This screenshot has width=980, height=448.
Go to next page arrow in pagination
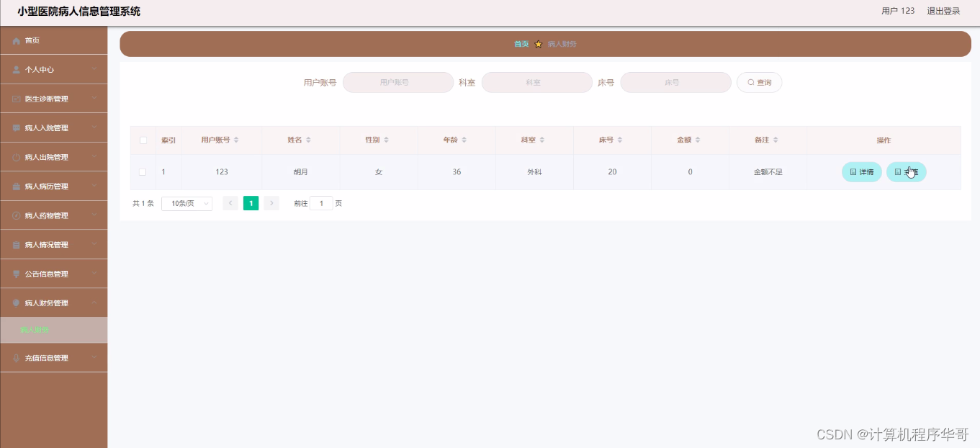point(271,204)
